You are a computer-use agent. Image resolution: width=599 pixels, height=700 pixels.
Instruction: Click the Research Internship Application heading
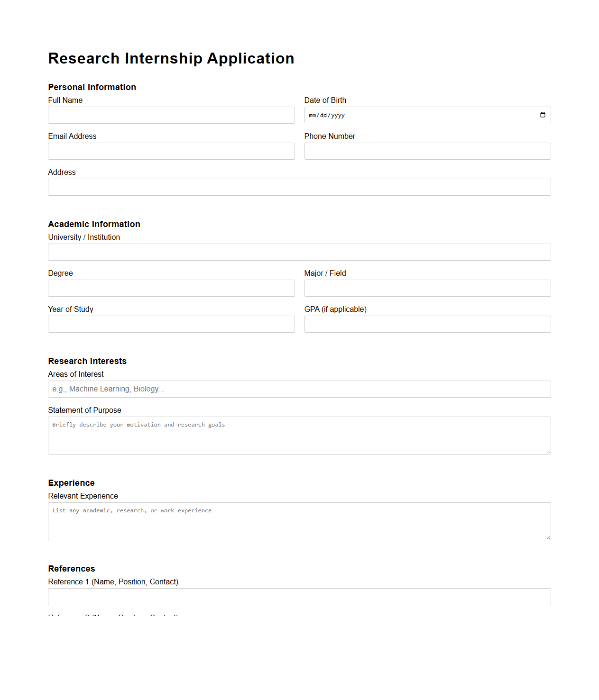[x=171, y=58]
